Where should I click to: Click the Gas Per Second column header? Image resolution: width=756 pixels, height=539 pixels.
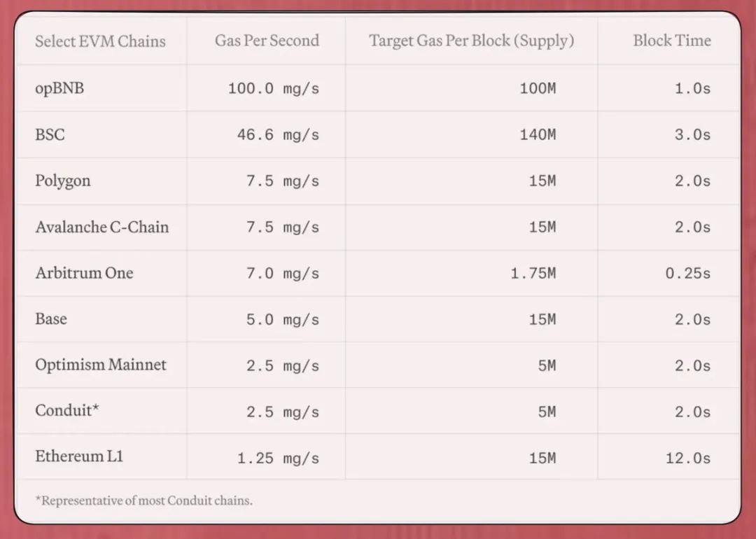pyautogui.click(x=267, y=41)
